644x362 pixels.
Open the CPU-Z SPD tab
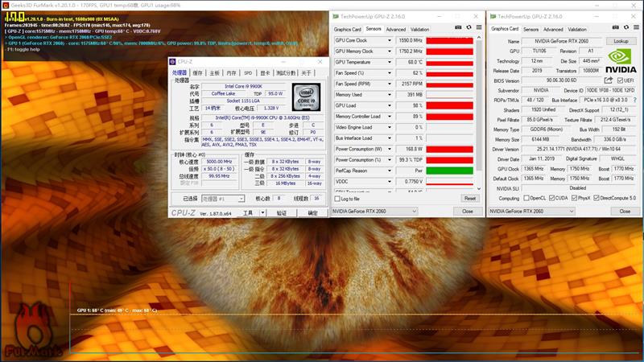click(248, 72)
